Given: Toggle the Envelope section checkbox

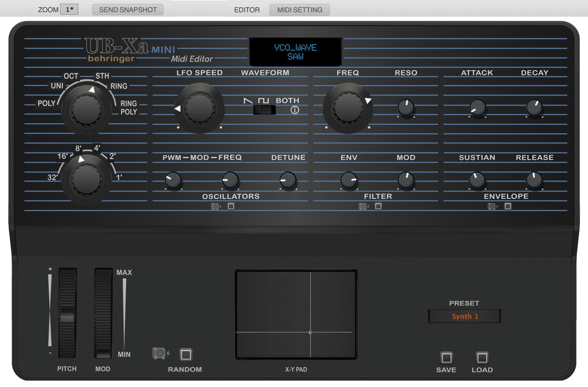Looking at the screenshot, I should 508,206.
